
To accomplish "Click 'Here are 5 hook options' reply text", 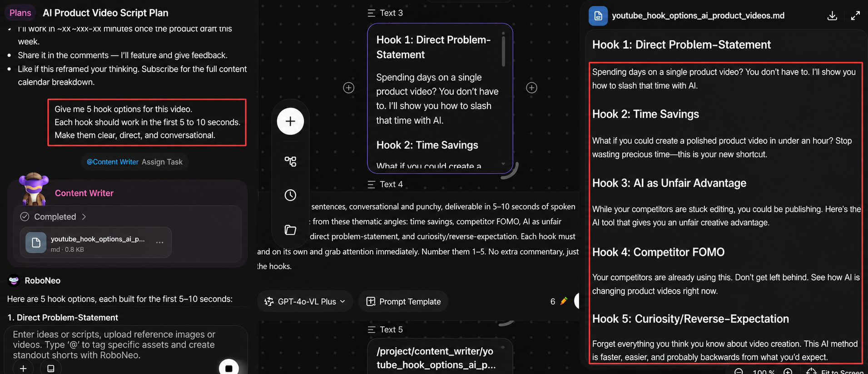I will pos(119,299).
